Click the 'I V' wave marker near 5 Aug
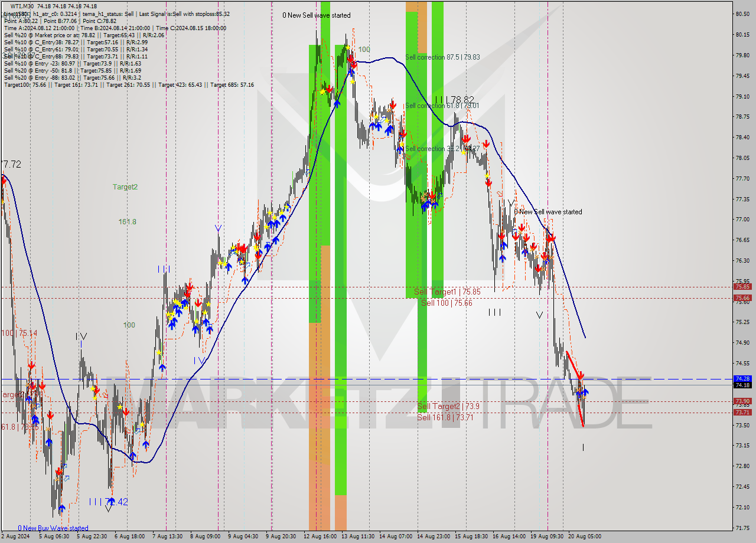The height and width of the screenshot is (543, 756). coord(82,335)
